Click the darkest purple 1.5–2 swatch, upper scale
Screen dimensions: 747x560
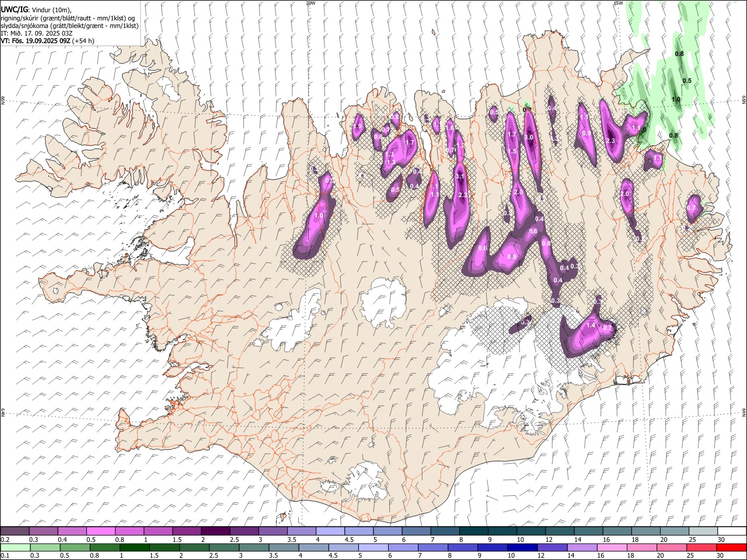(215, 531)
